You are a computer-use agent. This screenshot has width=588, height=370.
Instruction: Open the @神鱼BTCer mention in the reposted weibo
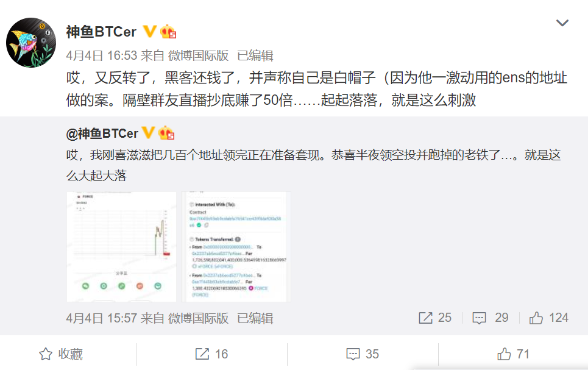[102, 133]
